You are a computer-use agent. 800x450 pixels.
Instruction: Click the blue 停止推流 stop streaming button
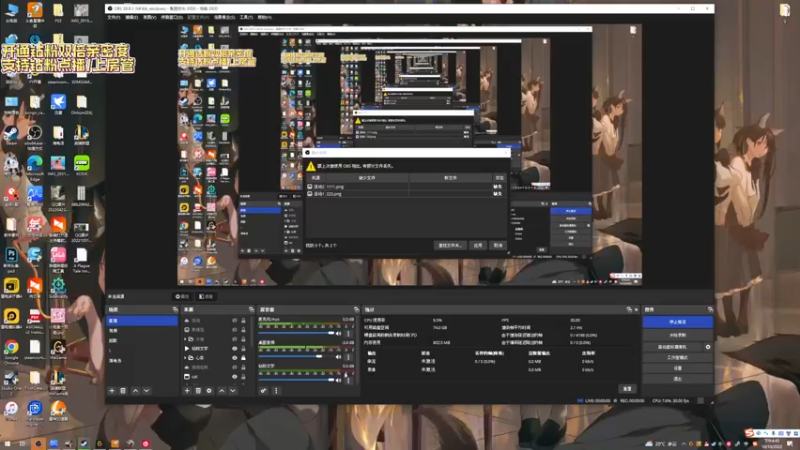click(678, 322)
